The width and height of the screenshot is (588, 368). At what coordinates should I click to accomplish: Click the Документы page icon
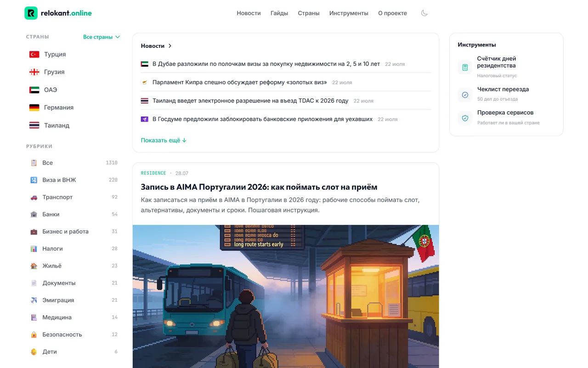[34, 283]
